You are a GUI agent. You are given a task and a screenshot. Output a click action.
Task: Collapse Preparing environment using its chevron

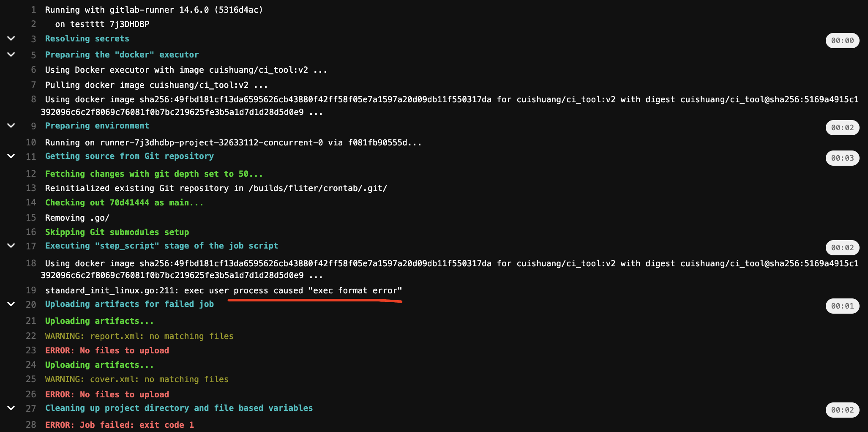(x=11, y=126)
